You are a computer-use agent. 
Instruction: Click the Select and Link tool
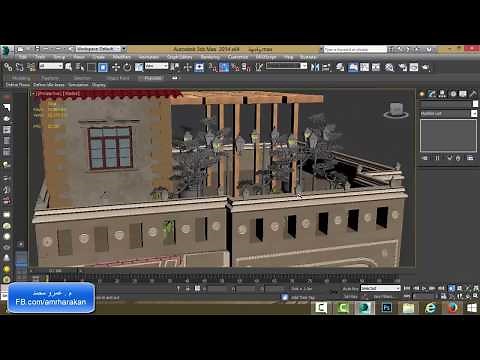click(8, 67)
